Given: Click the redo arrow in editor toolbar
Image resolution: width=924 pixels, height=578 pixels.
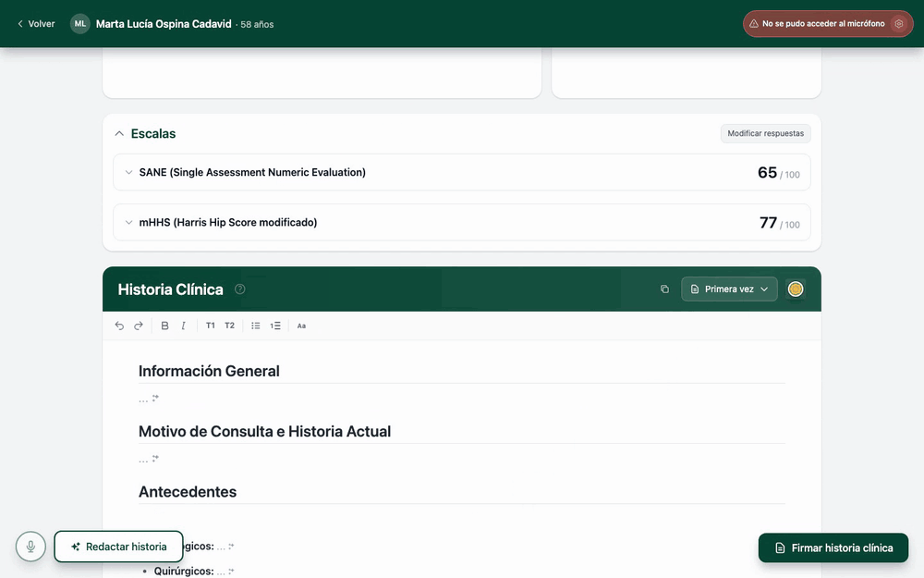Looking at the screenshot, I should click(x=139, y=326).
